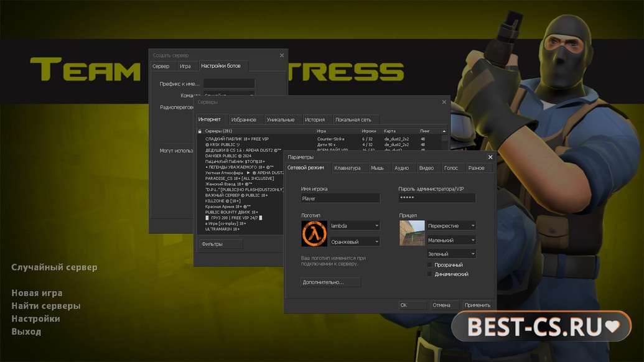Sort by the Серверы (281) column header

point(259,131)
